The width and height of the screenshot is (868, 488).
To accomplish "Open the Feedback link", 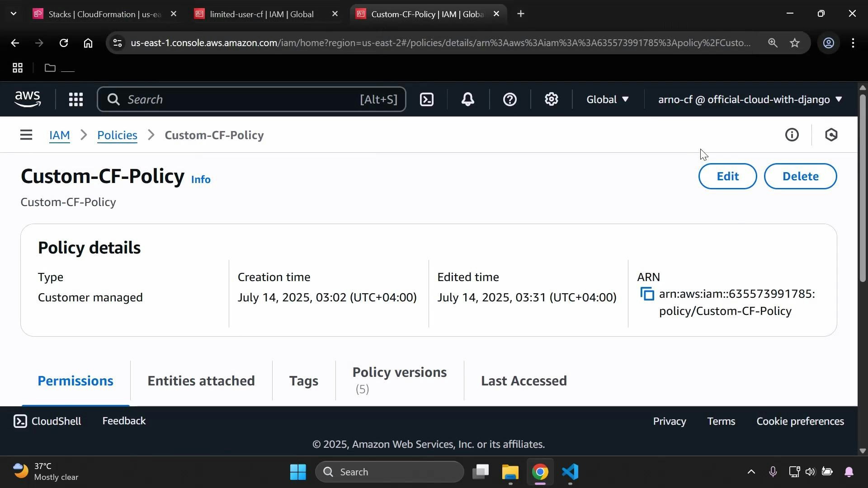I will (x=124, y=421).
